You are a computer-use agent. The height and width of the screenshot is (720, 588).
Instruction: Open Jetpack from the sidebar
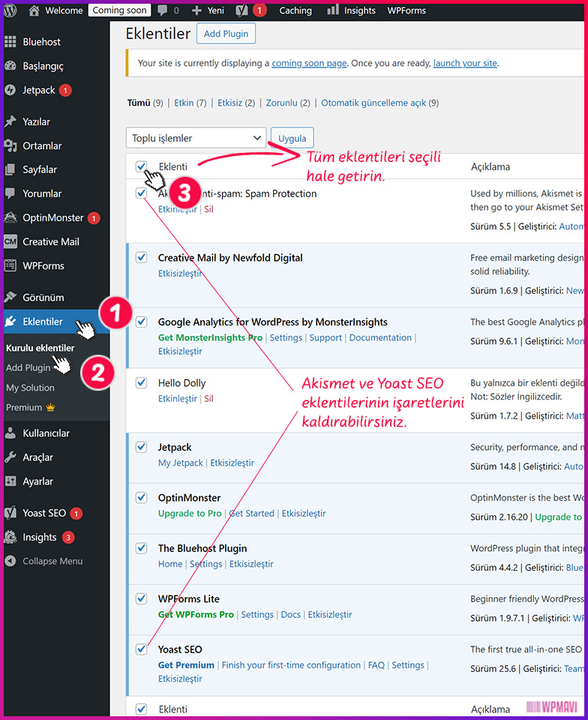tap(38, 90)
